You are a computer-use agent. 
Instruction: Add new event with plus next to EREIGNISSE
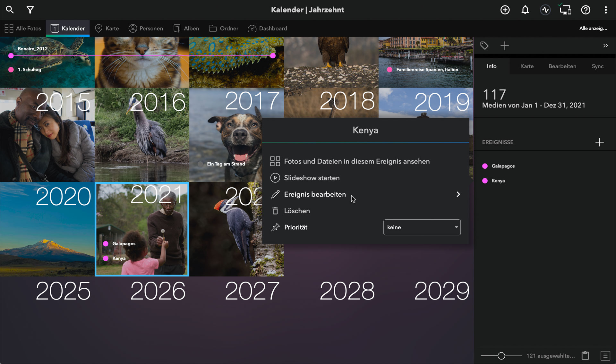pos(599,142)
